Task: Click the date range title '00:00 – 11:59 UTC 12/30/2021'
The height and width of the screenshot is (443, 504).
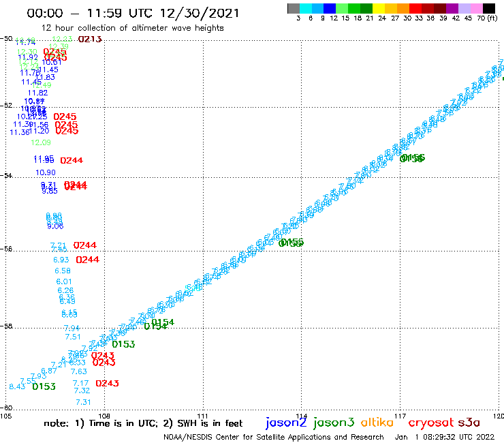Action: (133, 13)
